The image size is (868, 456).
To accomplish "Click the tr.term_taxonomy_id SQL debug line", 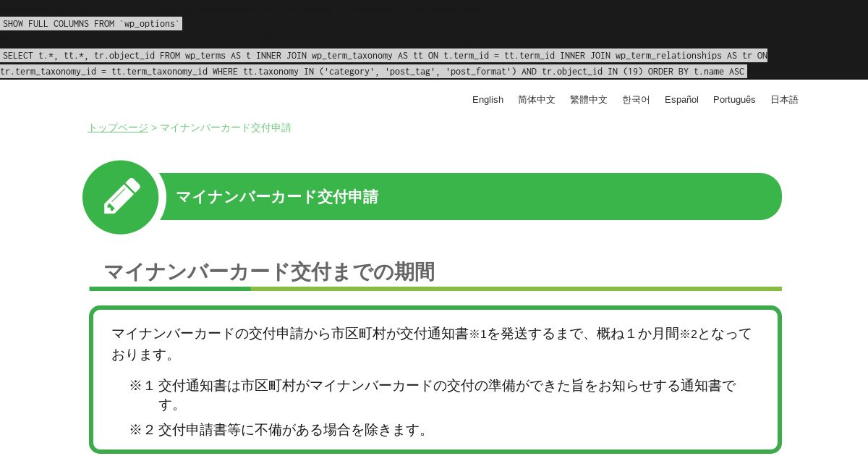I will (x=373, y=71).
